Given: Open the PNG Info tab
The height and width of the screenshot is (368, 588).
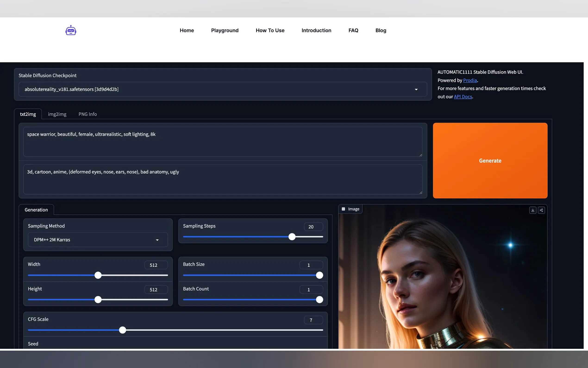Looking at the screenshot, I should pos(88,114).
